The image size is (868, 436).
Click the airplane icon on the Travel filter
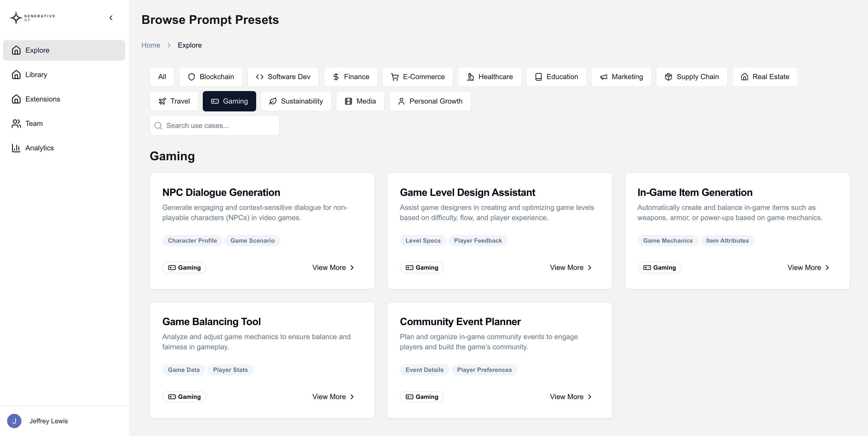coord(162,101)
